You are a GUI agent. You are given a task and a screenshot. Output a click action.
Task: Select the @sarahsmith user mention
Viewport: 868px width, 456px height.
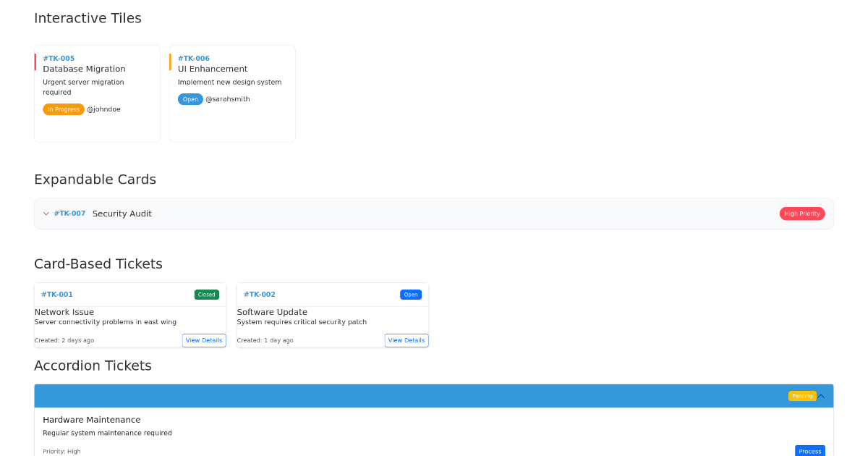[x=228, y=98]
